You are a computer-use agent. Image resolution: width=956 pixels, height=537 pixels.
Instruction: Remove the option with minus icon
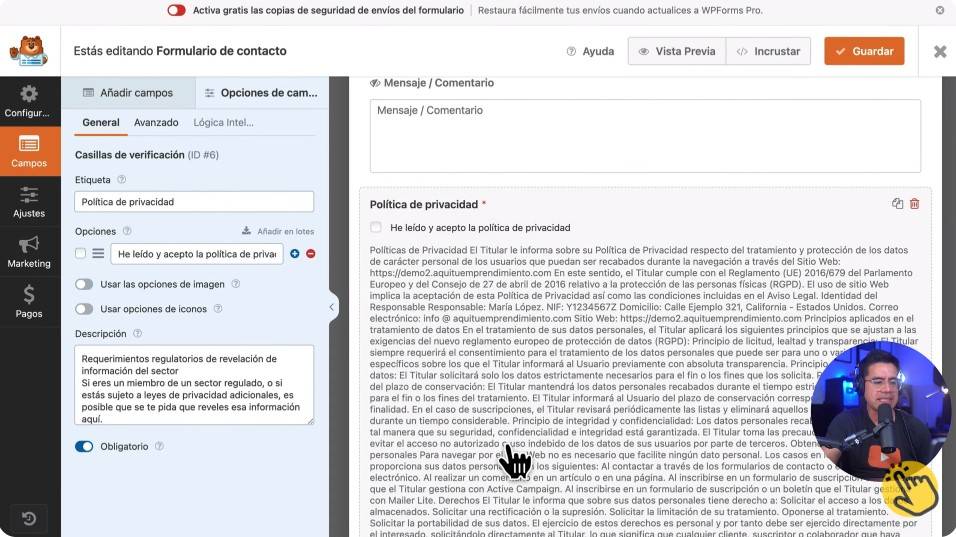click(x=310, y=254)
